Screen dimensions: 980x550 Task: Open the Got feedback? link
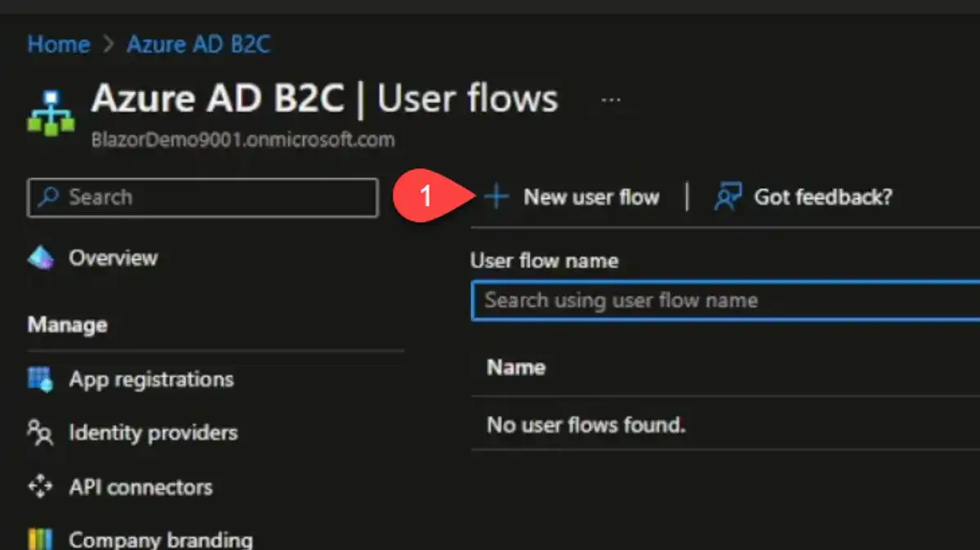822,197
